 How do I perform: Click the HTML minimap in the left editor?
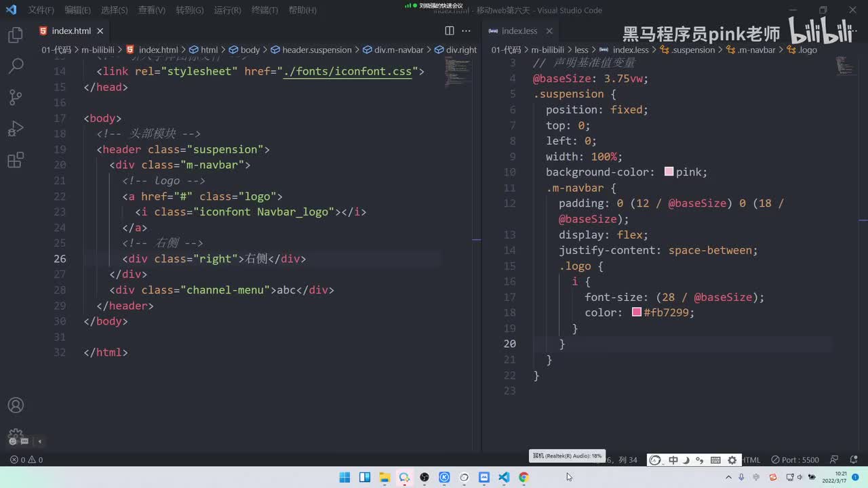click(458, 71)
